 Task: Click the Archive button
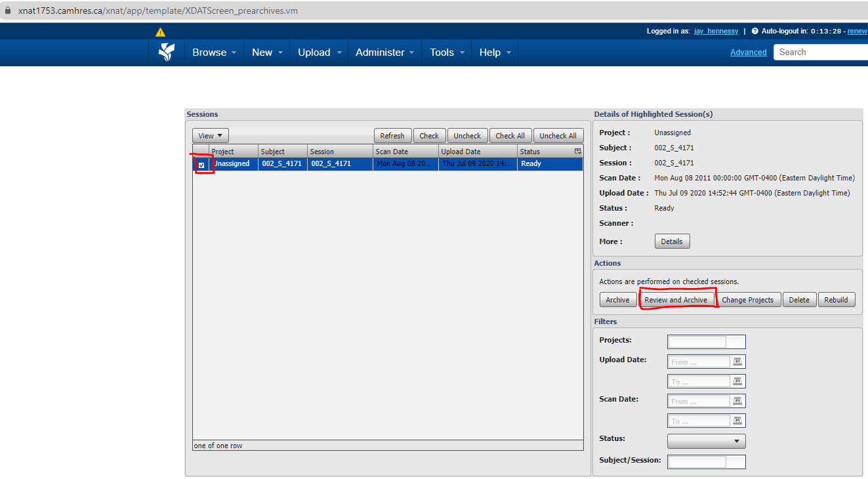pyautogui.click(x=617, y=300)
